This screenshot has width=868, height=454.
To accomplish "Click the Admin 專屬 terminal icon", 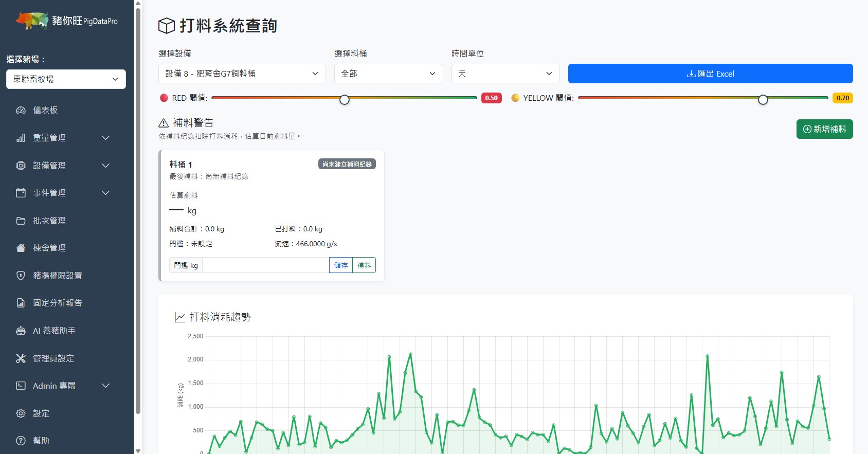I will [x=21, y=386].
